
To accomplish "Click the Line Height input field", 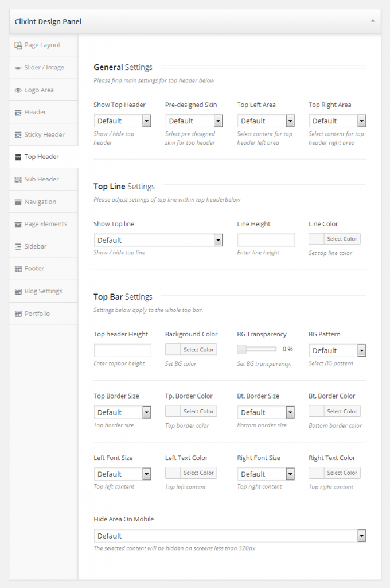I will pyautogui.click(x=266, y=240).
